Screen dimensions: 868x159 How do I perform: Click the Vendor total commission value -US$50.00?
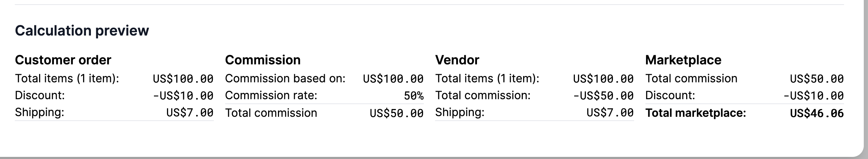(603, 96)
